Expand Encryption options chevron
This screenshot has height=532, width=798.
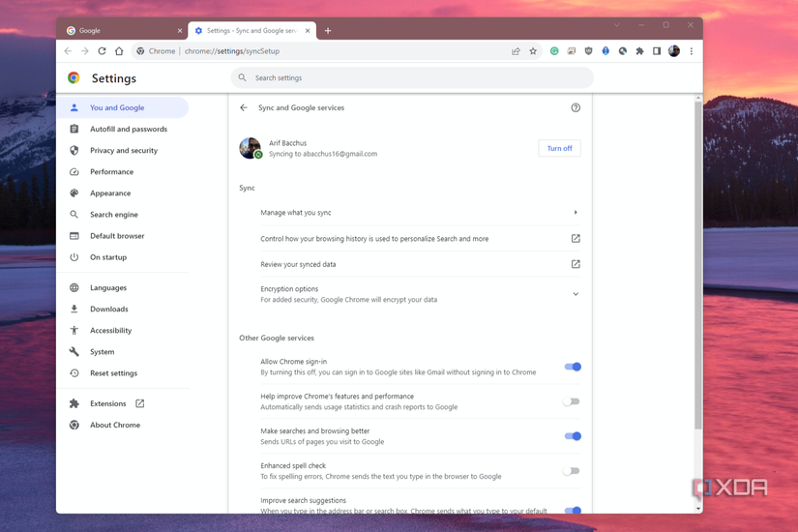tap(576, 294)
